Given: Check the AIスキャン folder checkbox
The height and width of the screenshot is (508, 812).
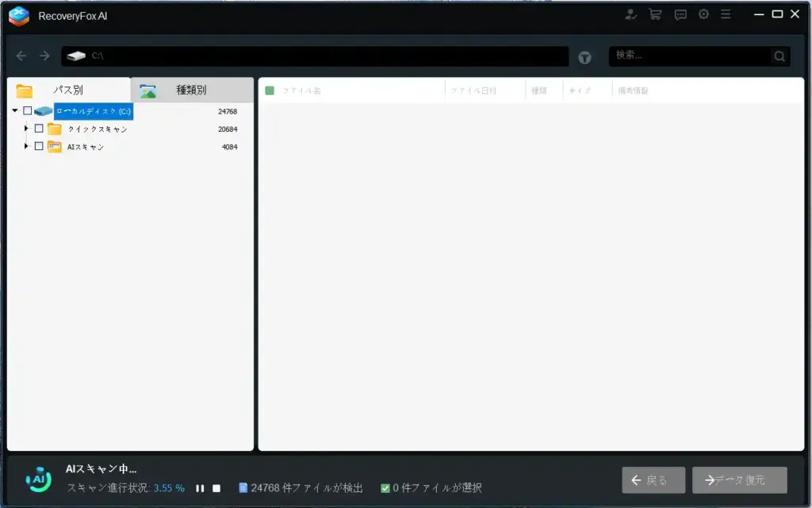Looking at the screenshot, I should (38, 146).
